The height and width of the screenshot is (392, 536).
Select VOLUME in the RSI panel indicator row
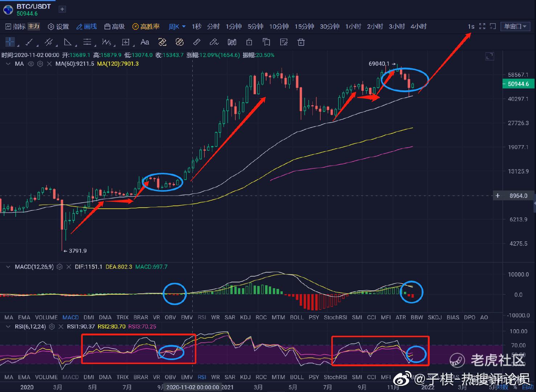pos(46,377)
